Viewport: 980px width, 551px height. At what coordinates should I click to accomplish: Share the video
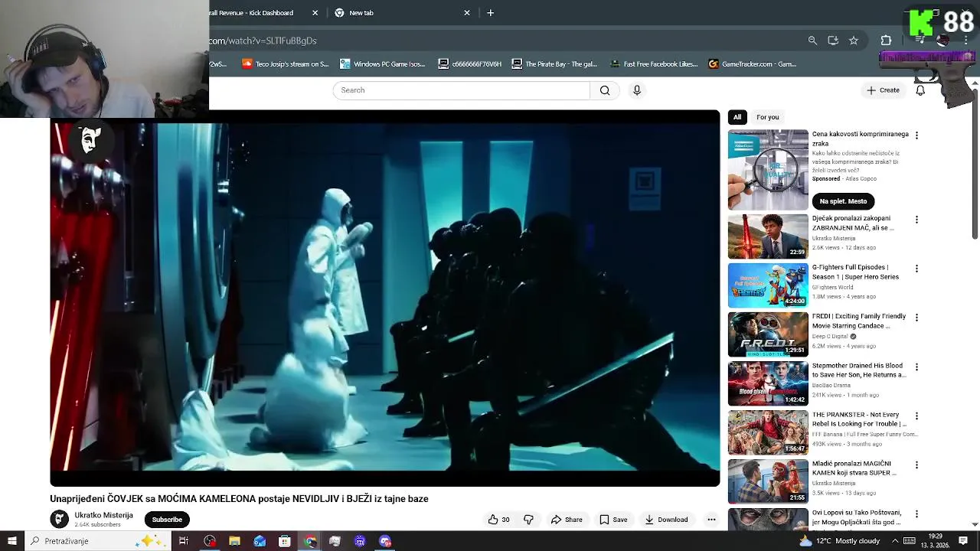pyautogui.click(x=567, y=520)
